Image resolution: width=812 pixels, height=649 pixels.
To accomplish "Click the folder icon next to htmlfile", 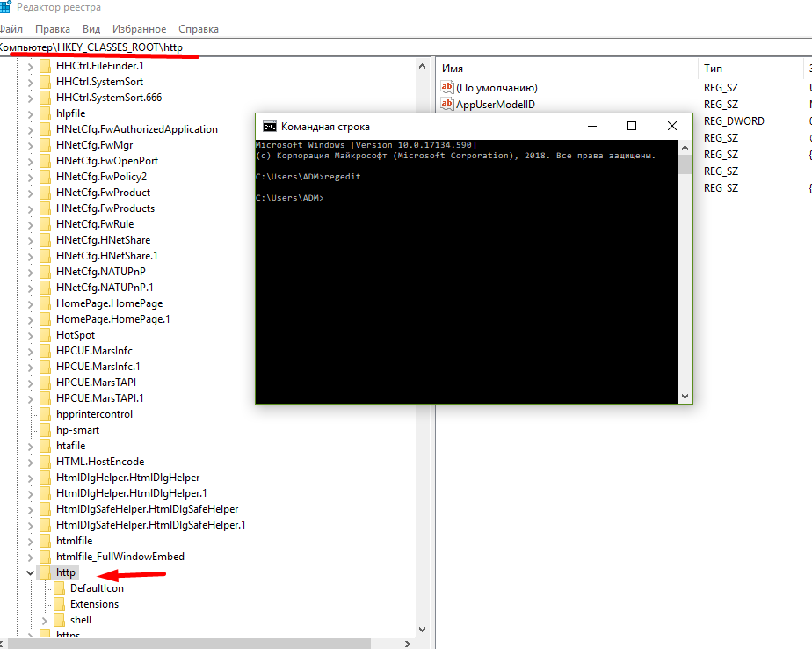I will 45,541.
